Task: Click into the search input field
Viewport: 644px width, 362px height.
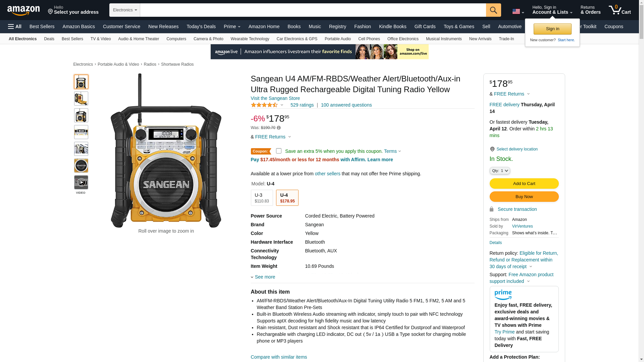Action: click(x=313, y=10)
